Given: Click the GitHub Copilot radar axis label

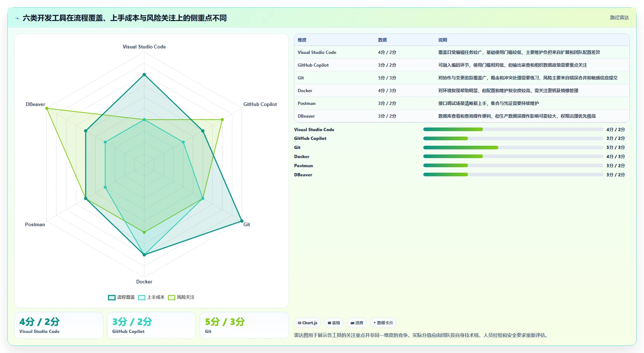Looking at the screenshot, I should [x=260, y=104].
